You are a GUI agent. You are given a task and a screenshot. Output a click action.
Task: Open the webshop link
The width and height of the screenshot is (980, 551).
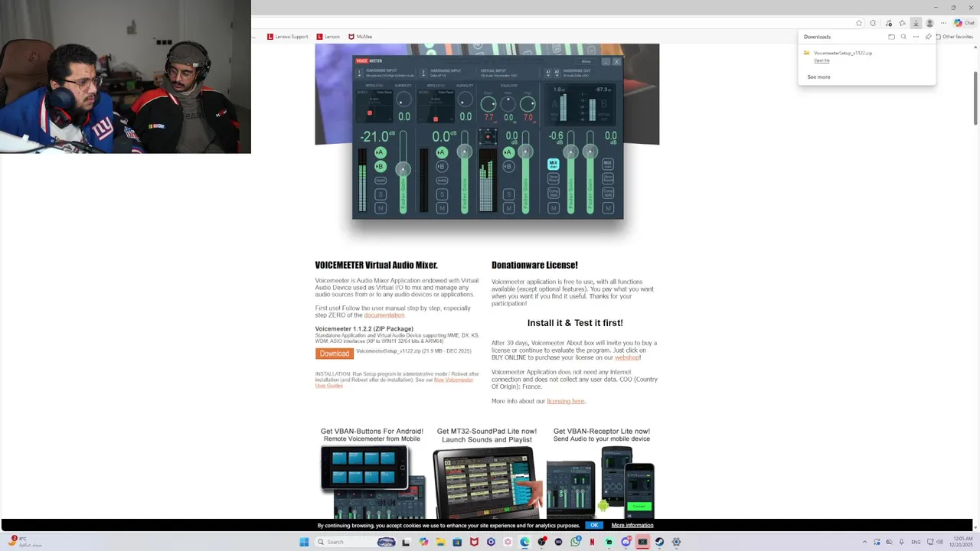tap(627, 357)
